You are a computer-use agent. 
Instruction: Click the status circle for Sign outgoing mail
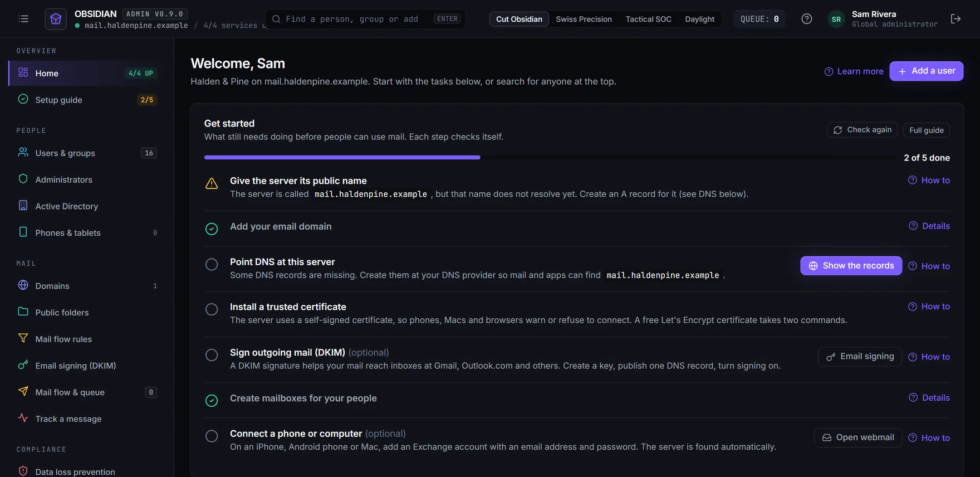[x=212, y=355]
